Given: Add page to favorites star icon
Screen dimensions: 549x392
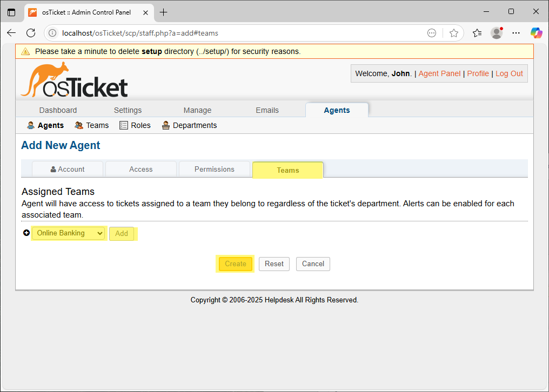Looking at the screenshot, I should [454, 33].
